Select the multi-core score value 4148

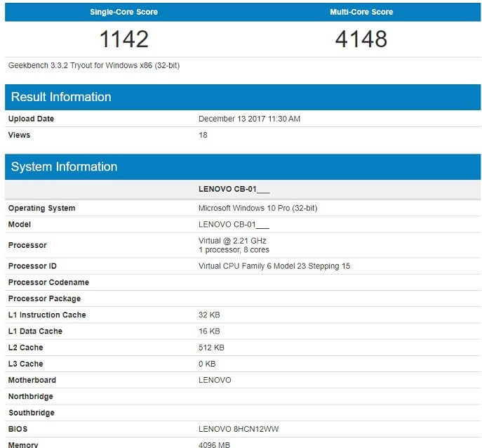click(x=361, y=39)
